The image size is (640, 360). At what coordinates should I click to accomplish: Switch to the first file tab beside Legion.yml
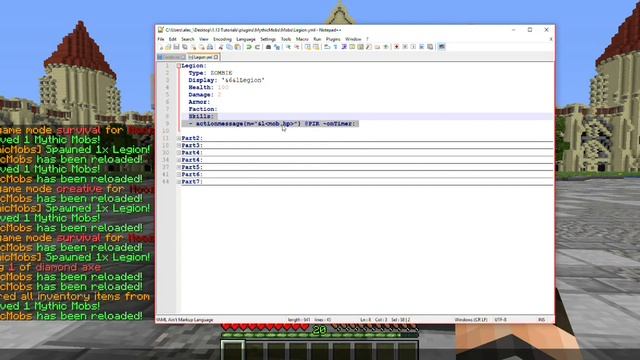coord(172,57)
